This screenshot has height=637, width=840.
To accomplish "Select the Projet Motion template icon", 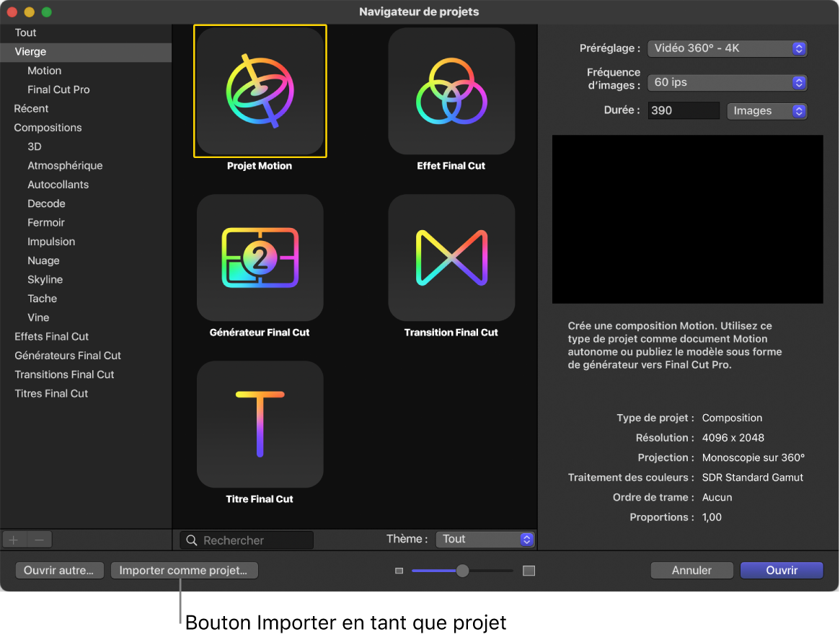I will point(260,91).
